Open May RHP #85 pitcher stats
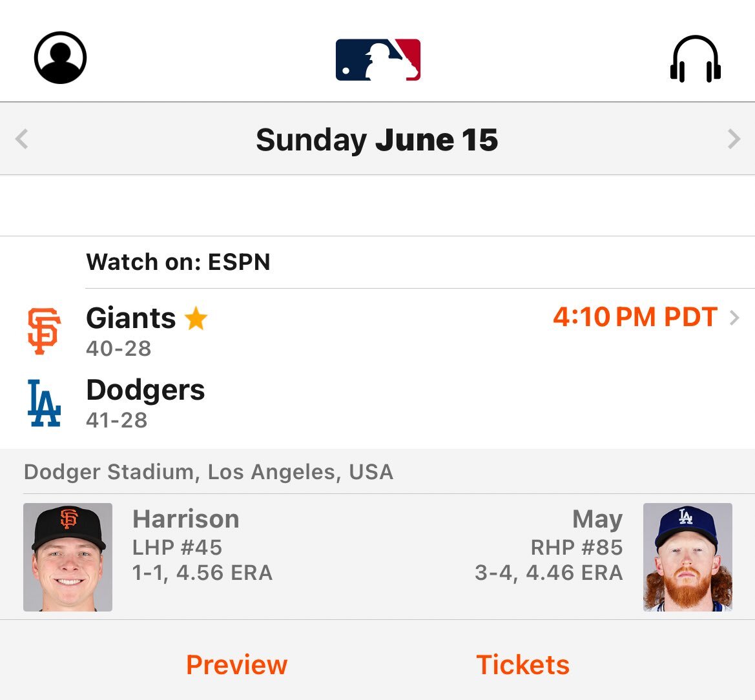The height and width of the screenshot is (700, 755). click(549, 546)
